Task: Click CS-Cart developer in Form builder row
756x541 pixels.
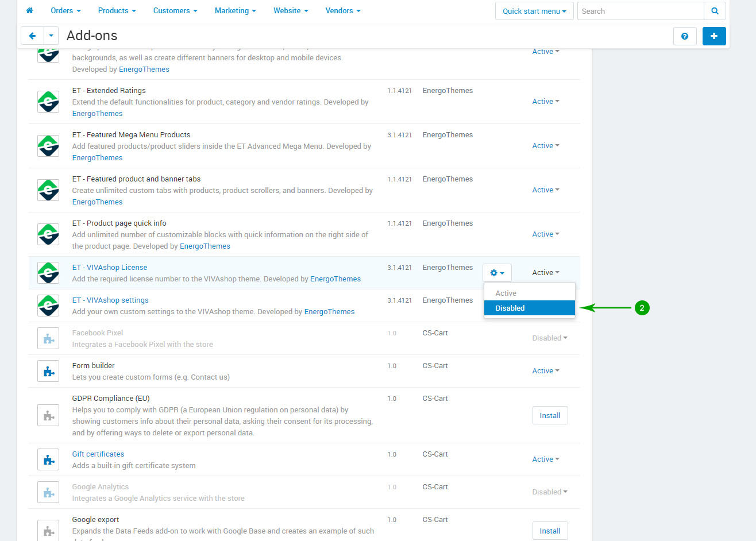Action: (435, 366)
